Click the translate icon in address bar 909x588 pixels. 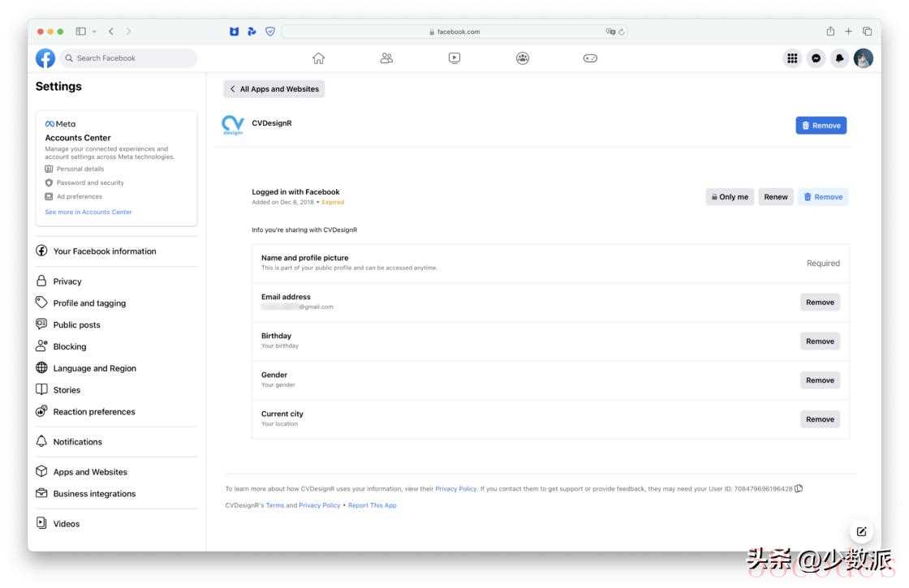point(610,32)
